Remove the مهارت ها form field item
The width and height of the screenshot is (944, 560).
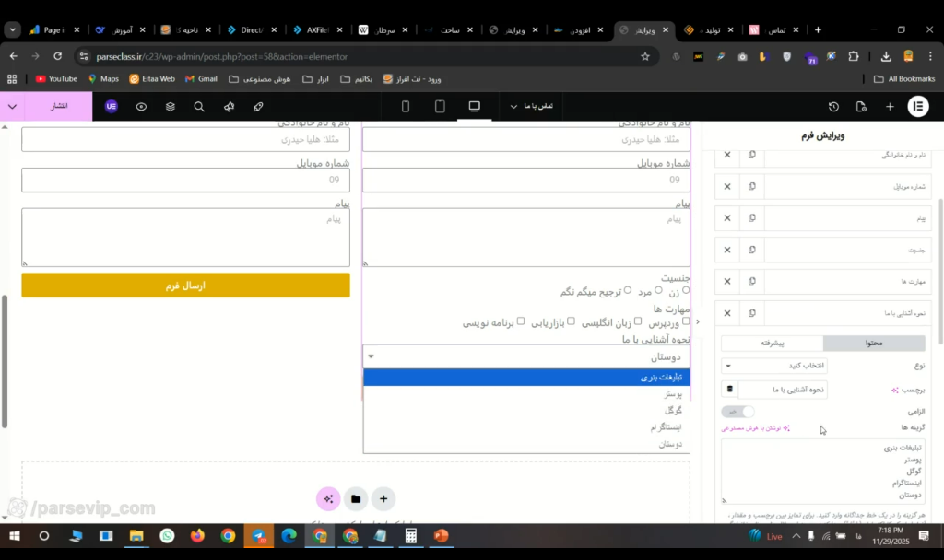(727, 281)
